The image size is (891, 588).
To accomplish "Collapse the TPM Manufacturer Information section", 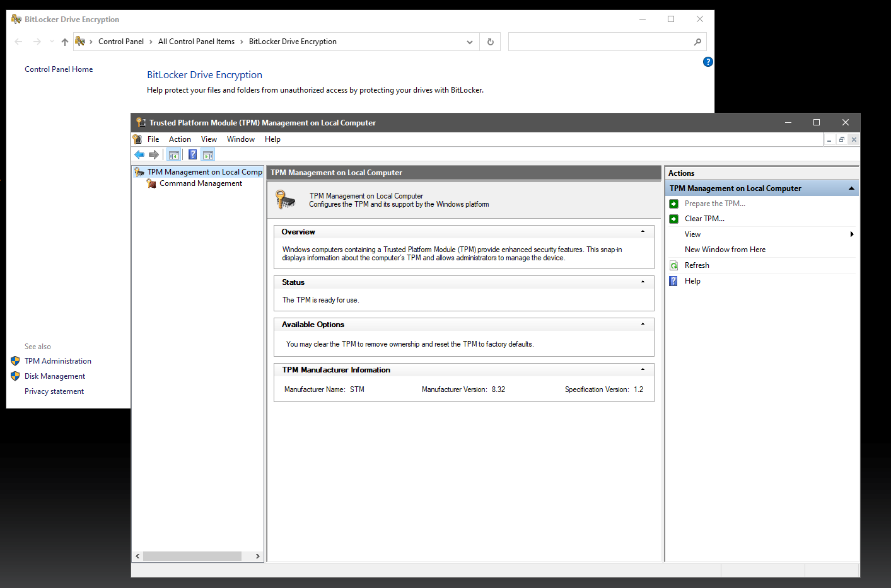I will (x=643, y=369).
